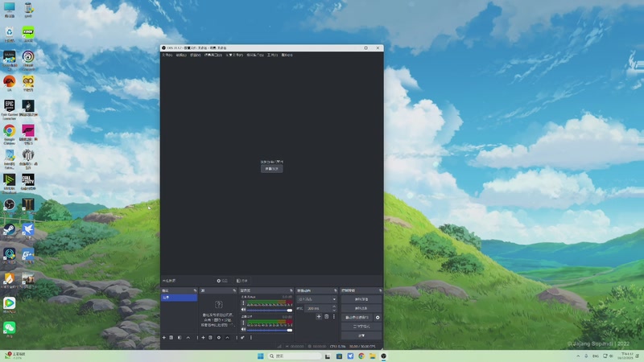The height and width of the screenshot is (362, 644).
Task: Open source properties gear in Sources toolbar
Action: pyautogui.click(x=219, y=337)
